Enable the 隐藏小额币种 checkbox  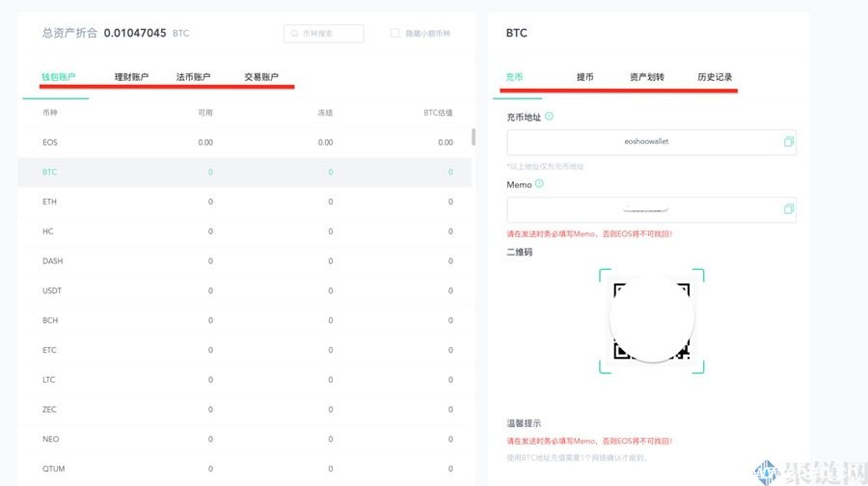pyautogui.click(x=394, y=34)
